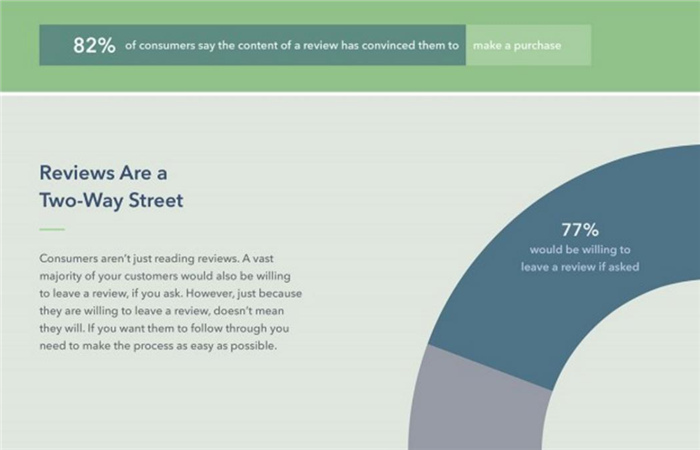Viewport: 700px width, 450px height.
Task: Select the caption "would be willing to"
Action: click(x=579, y=249)
